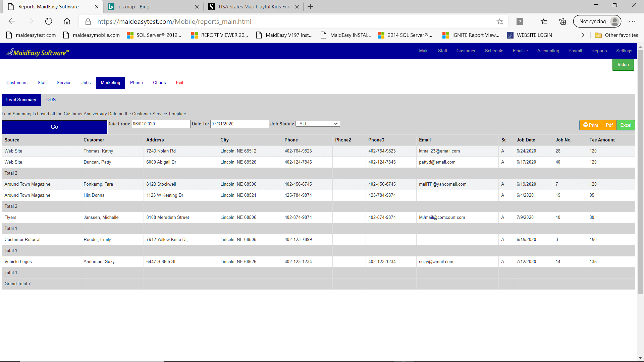Open the Customer top menu
Screen dimensions: 644x362
pos(466,51)
